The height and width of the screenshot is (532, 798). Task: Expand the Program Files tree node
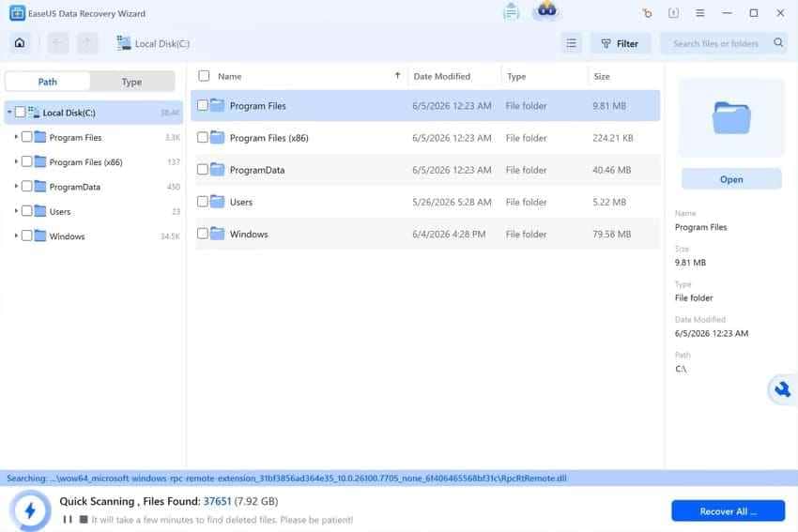[x=16, y=137]
